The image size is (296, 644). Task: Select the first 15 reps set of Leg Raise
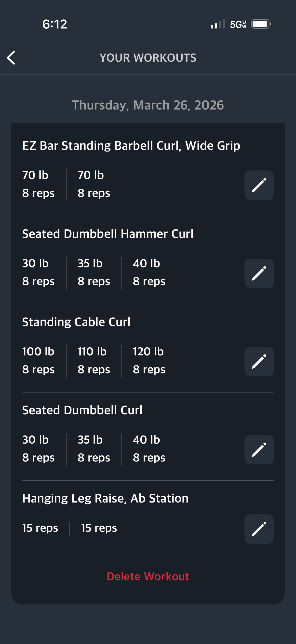click(x=40, y=528)
